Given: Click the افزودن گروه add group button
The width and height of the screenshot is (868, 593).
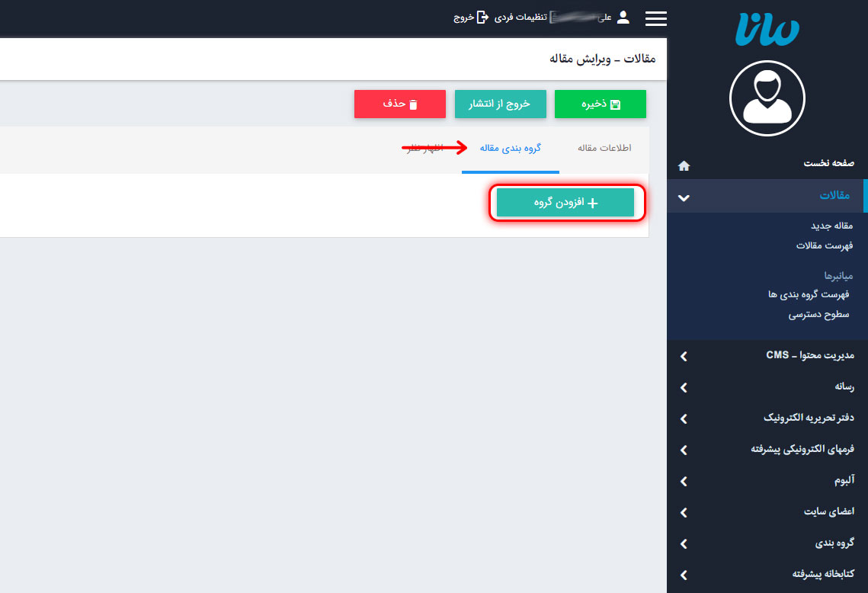Looking at the screenshot, I should 565,203.
